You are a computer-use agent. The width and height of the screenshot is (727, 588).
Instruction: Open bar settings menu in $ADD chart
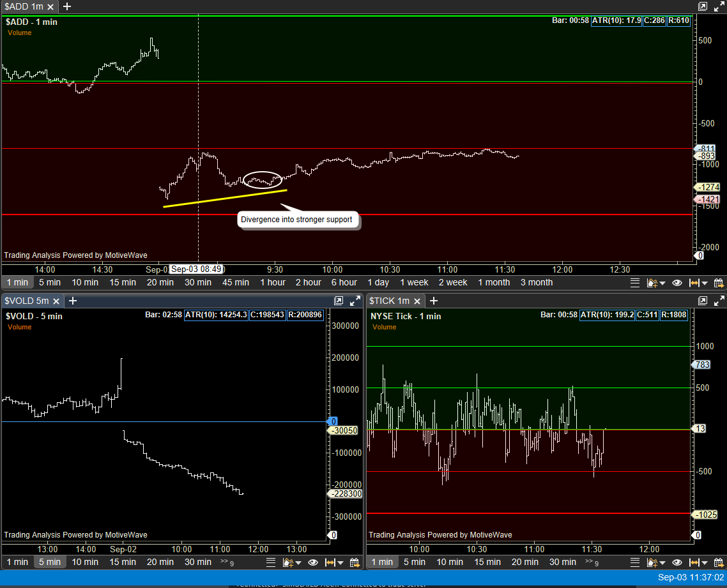[x=635, y=283]
